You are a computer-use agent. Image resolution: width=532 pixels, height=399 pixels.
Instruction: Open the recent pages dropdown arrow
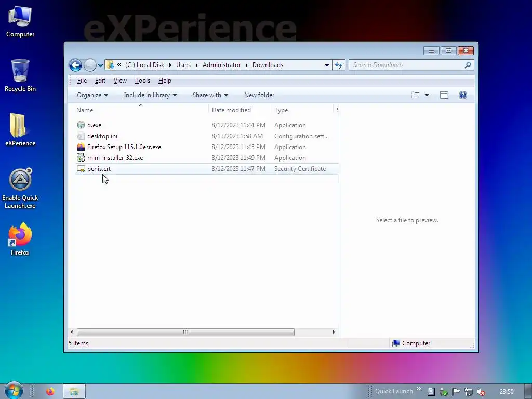[100, 65]
